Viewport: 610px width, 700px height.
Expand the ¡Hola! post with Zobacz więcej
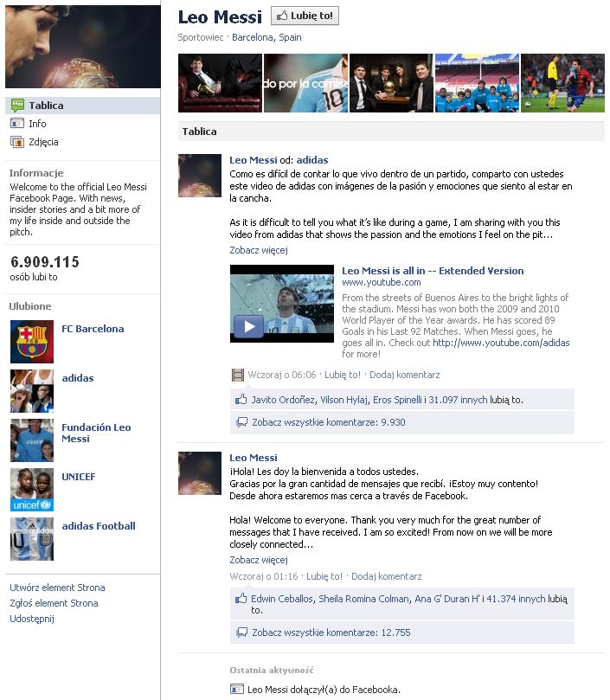[x=259, y=560]
